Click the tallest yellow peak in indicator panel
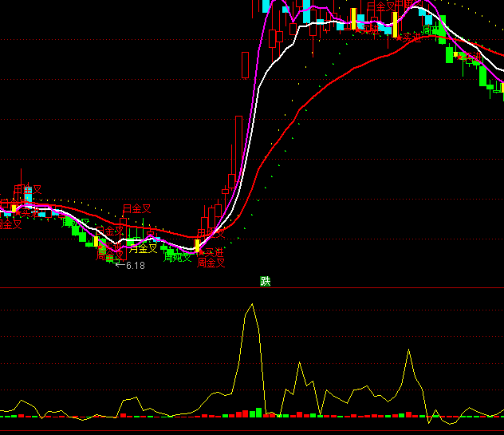This screenshot has width=504, height=435. 252,304
